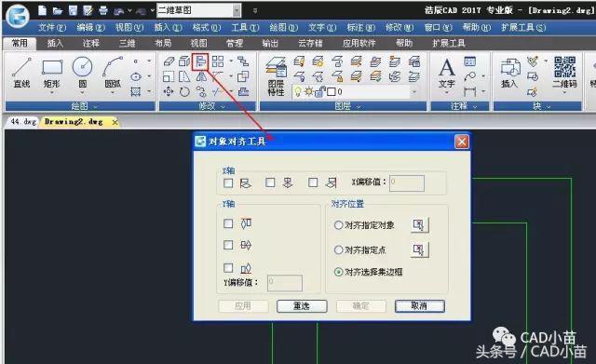Select the 矩形 rectangle tool
Screen dimensions: 596x364
coord(52,73)
